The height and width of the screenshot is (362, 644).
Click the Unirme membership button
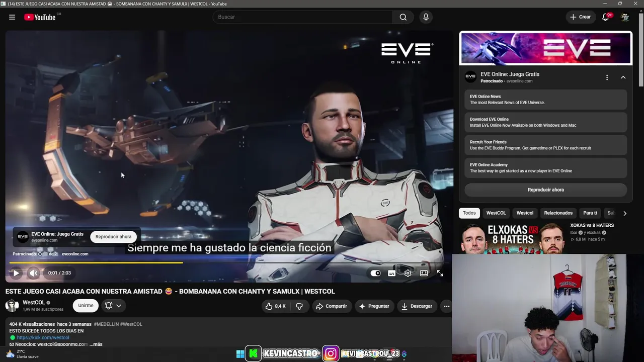(86, 305)
